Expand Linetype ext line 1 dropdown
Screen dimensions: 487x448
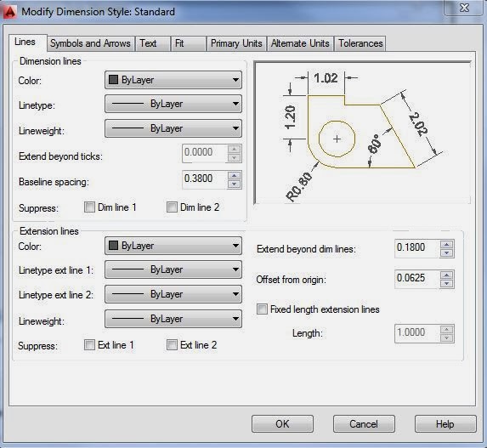(x=173, y=269)
